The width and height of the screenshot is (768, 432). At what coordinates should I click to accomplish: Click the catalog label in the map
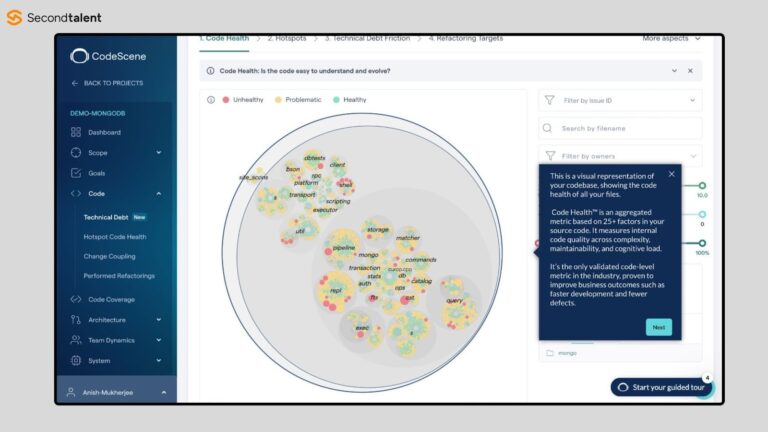tap(421, 281)
